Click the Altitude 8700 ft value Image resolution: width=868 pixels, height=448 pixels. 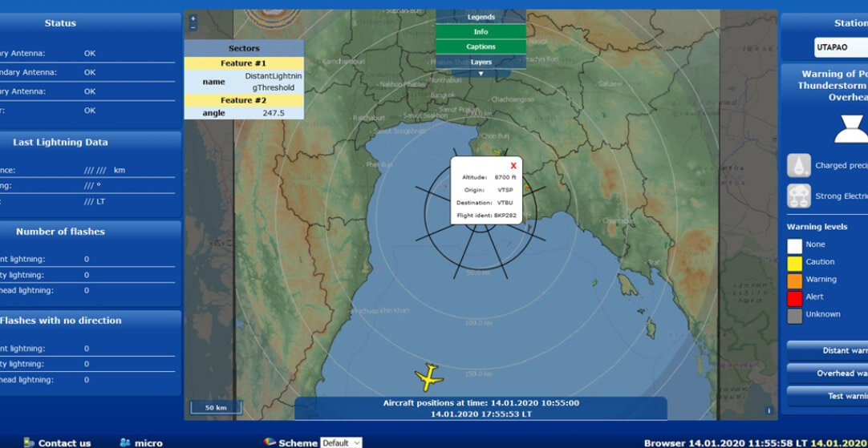[x=505, y=178]
